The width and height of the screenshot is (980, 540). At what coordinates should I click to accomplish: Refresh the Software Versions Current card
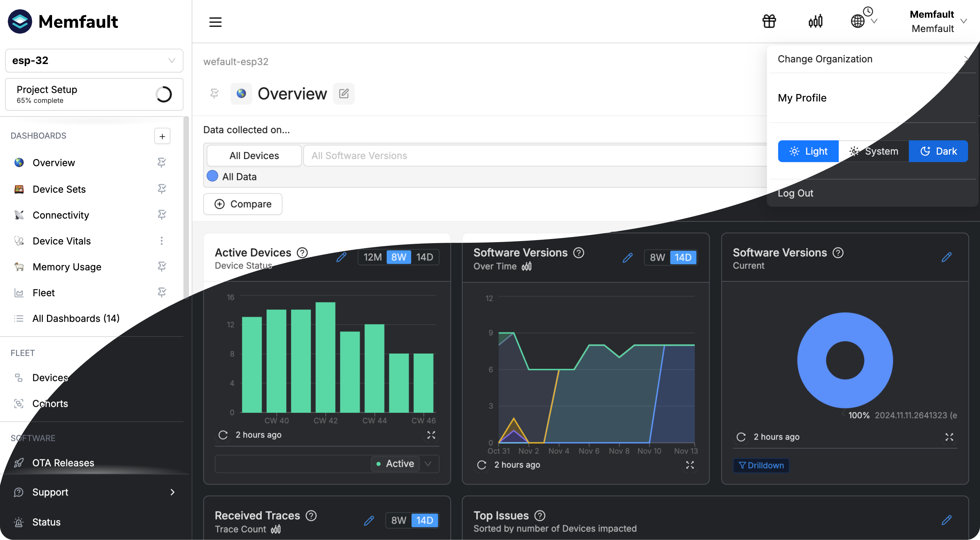741,437
